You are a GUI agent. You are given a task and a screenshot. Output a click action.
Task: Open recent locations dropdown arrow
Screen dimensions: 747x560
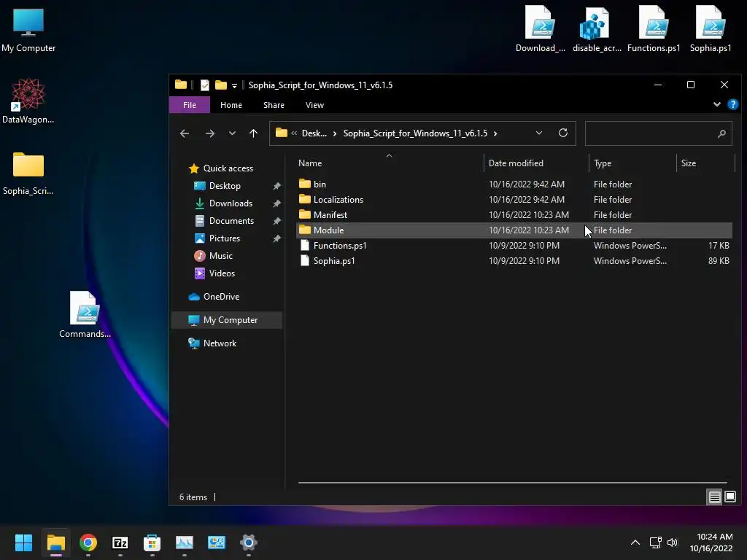click(232, 133)
